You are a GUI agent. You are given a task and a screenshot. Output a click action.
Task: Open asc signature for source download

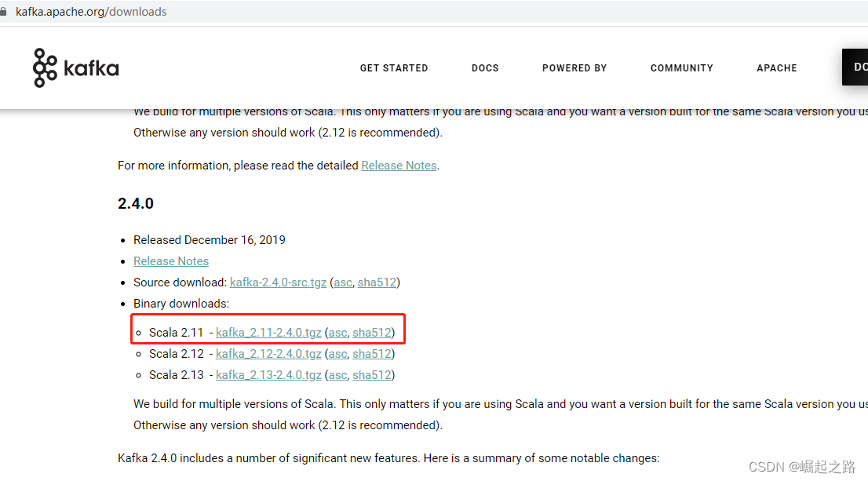click(x=343, y=282)
